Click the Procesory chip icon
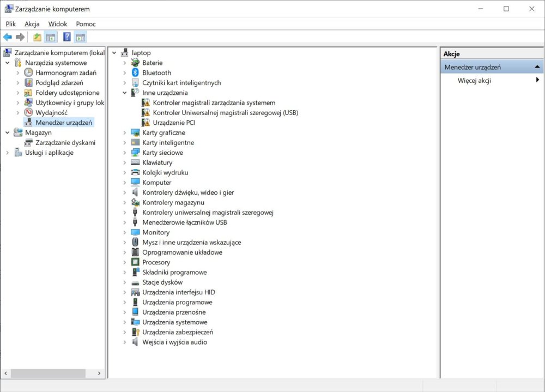 point(136,262)
